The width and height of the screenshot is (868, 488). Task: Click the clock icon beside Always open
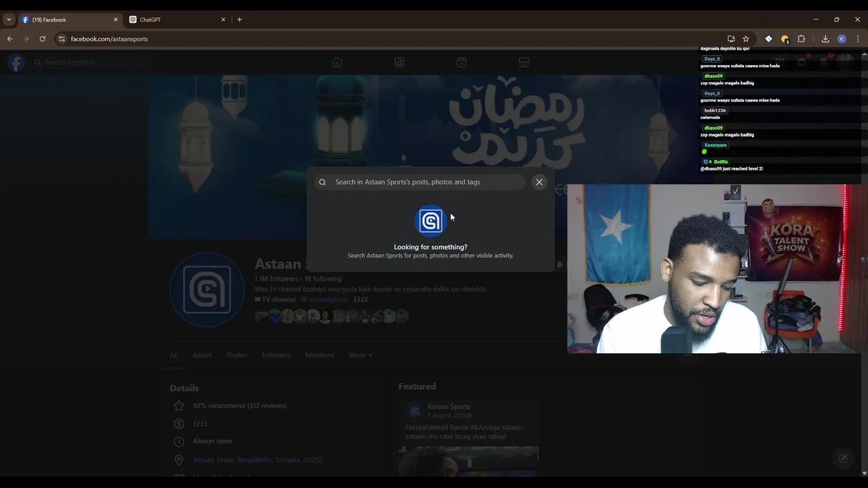pos(179,441)
